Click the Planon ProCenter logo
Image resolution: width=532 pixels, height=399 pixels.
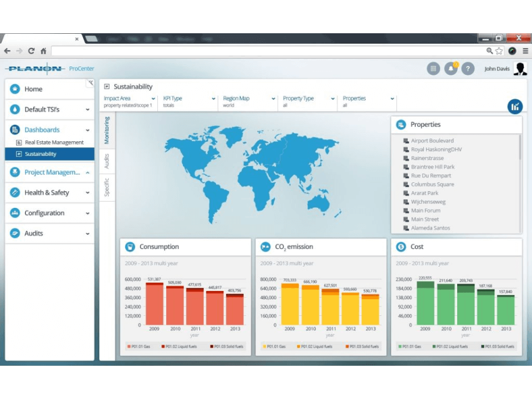(x=34, y=68)
